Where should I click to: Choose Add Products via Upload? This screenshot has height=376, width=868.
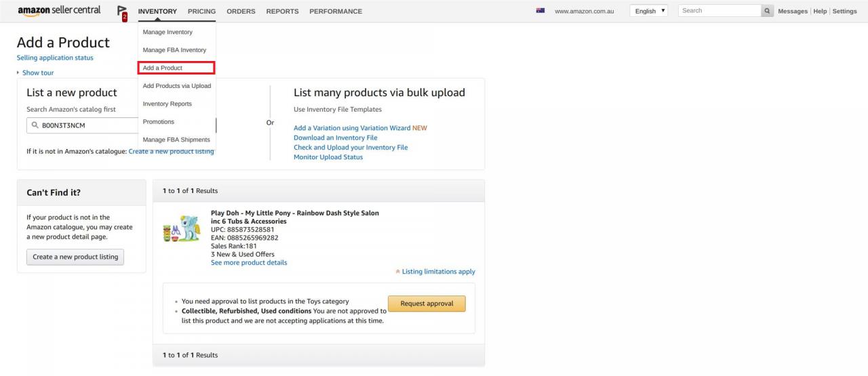(177, 86)
